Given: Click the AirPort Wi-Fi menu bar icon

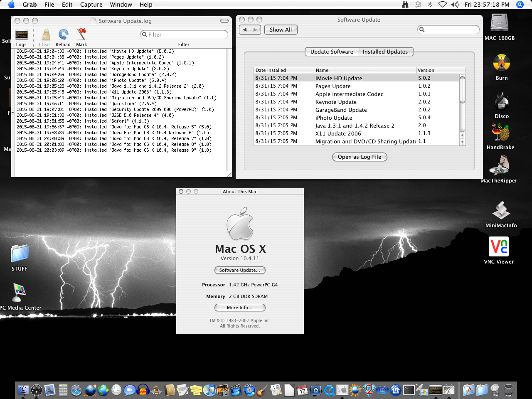Looking at the screenshot, I should pyautogui.click(x=443, y=5).
